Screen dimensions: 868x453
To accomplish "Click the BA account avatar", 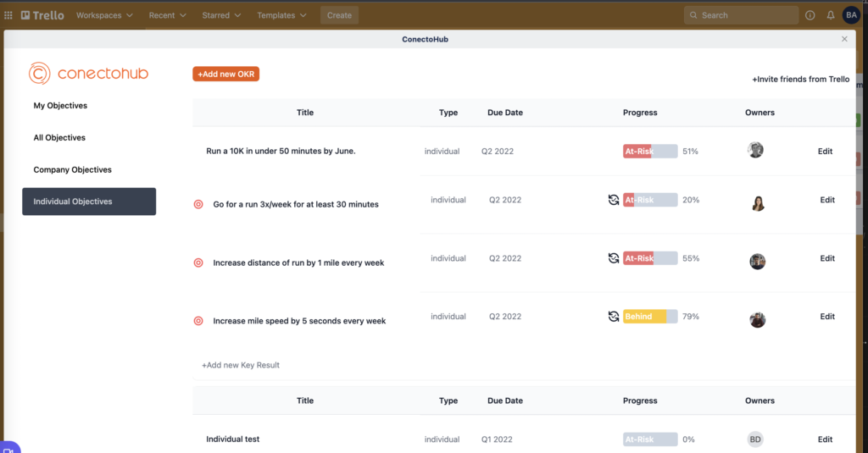I will (851, 15).
